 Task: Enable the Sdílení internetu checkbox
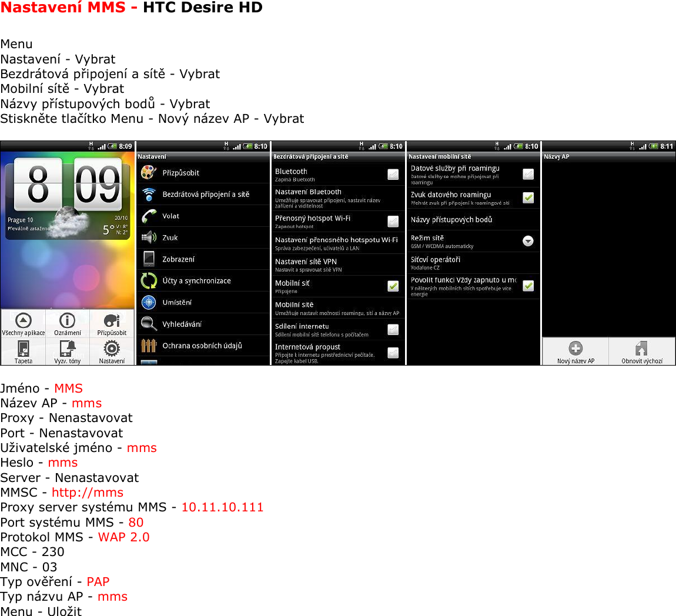[393, 330]
